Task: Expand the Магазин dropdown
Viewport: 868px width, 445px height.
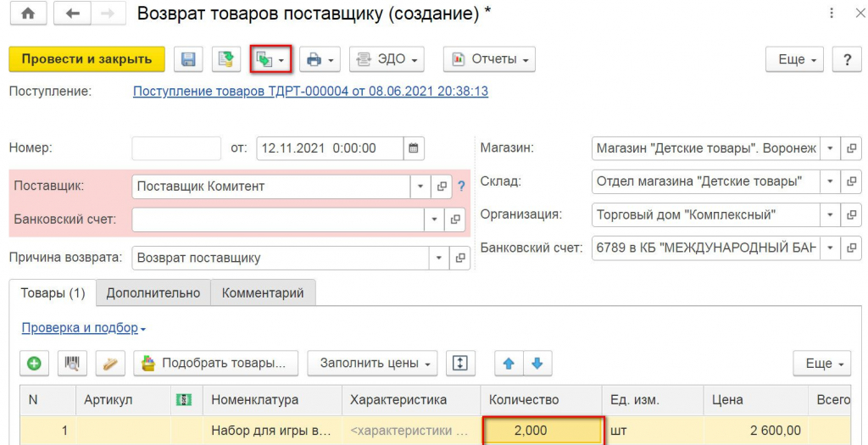Action: point(830,148)
